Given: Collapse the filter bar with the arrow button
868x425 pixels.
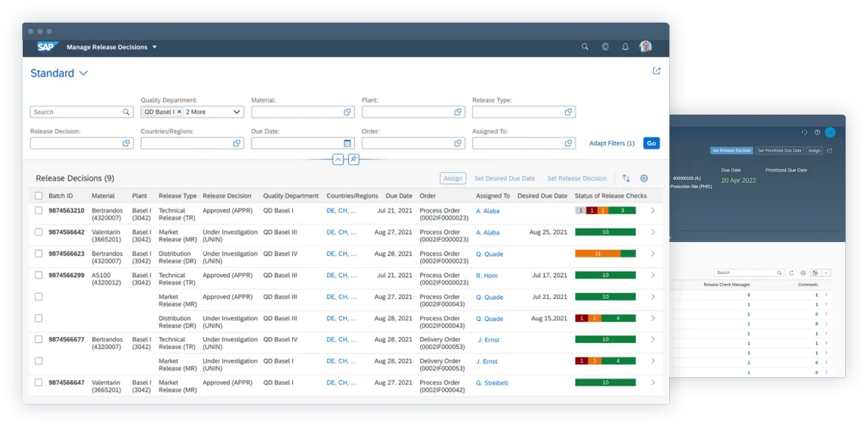Looking at the screenshot, I should [x=338, y=159].
